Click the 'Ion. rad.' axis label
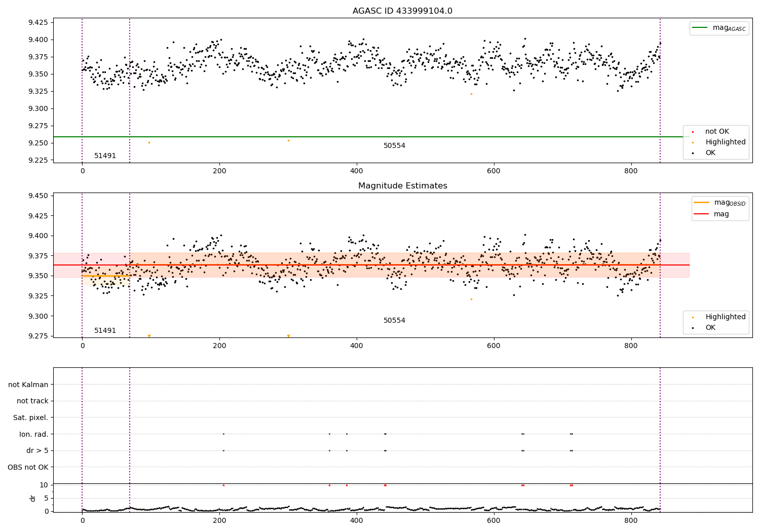This screenshot has width=760, height=532. pos(34,435)
